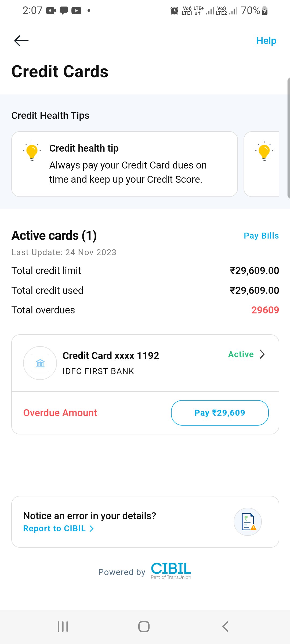This screenshot has width=290, height=644.
Task: Expand the credit card details chevron
Action: (x=262, y=354)
